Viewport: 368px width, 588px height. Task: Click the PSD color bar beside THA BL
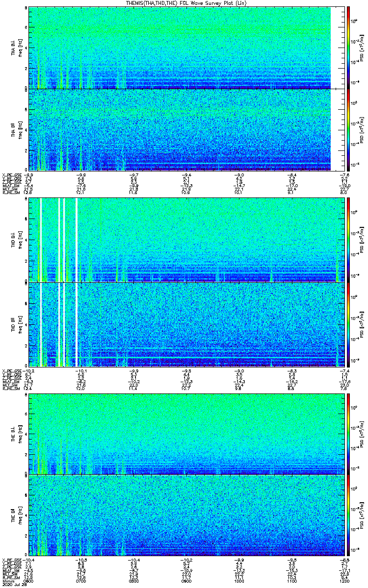point(348,48)
